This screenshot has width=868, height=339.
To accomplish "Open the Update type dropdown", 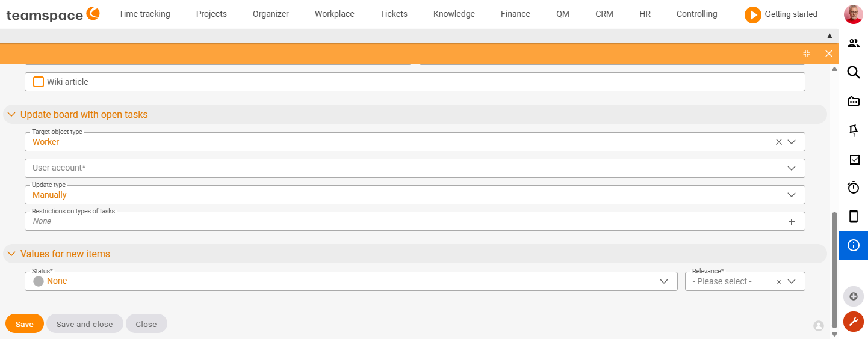I will pyautogui.click(x=415, y=195).
